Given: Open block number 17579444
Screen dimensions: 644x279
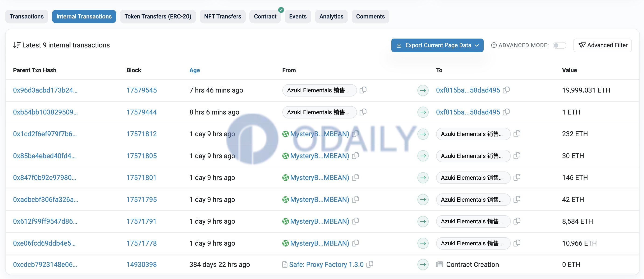Looking at the screenshot, I should [x=141, y=112].
